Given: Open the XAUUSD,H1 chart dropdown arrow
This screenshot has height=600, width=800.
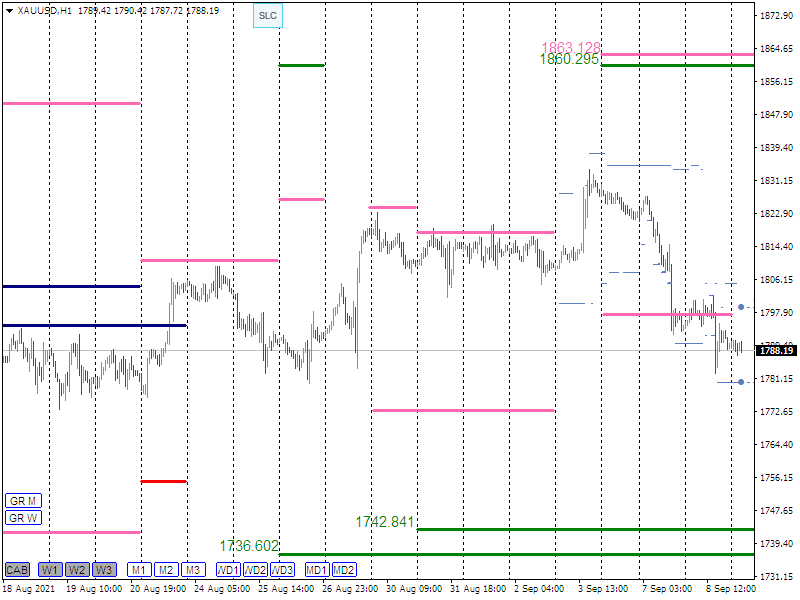Looking at the screenshot, I should pyautogui.click(x=9, y=10).
